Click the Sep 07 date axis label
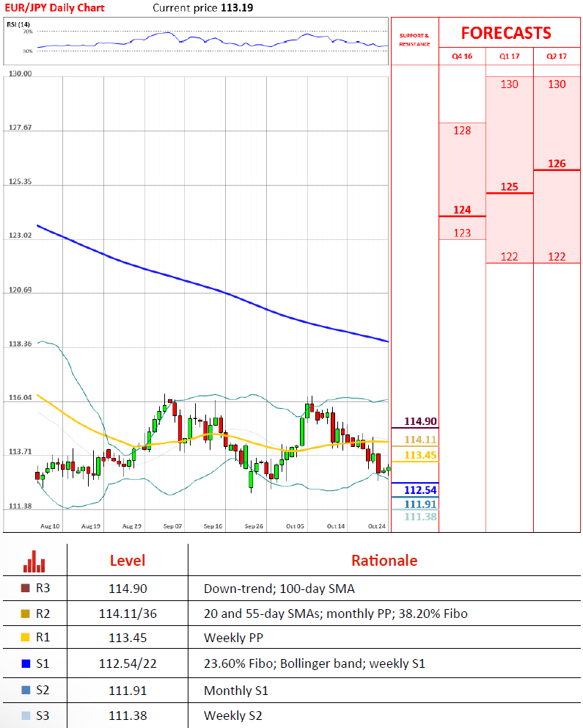Screen dimensions: 583x728 172,526
